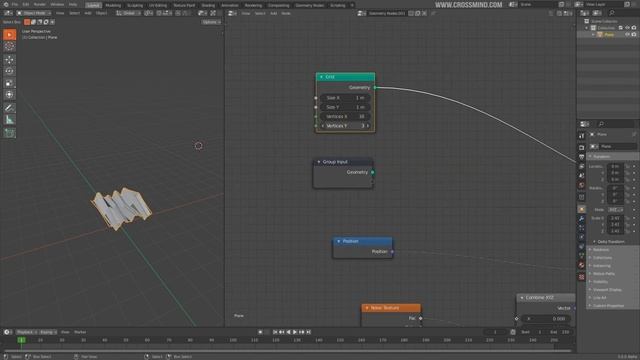This screenshot has width=640, height=360.
Task: Open the Modifiers properties tab
Action: 582,219
